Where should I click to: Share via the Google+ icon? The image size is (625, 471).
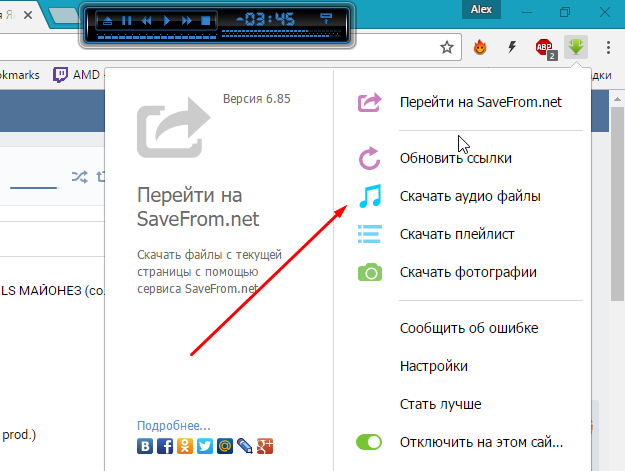tap(265, 446)
